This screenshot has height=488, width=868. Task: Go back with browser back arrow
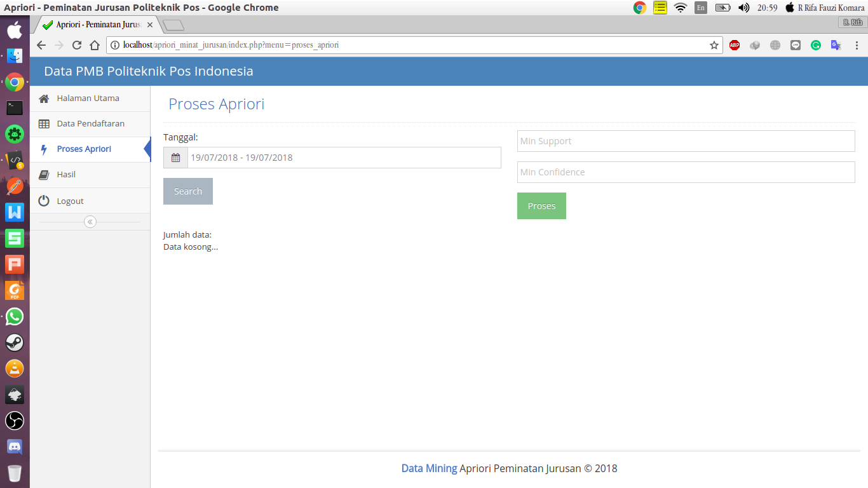[x=41, y=45]
